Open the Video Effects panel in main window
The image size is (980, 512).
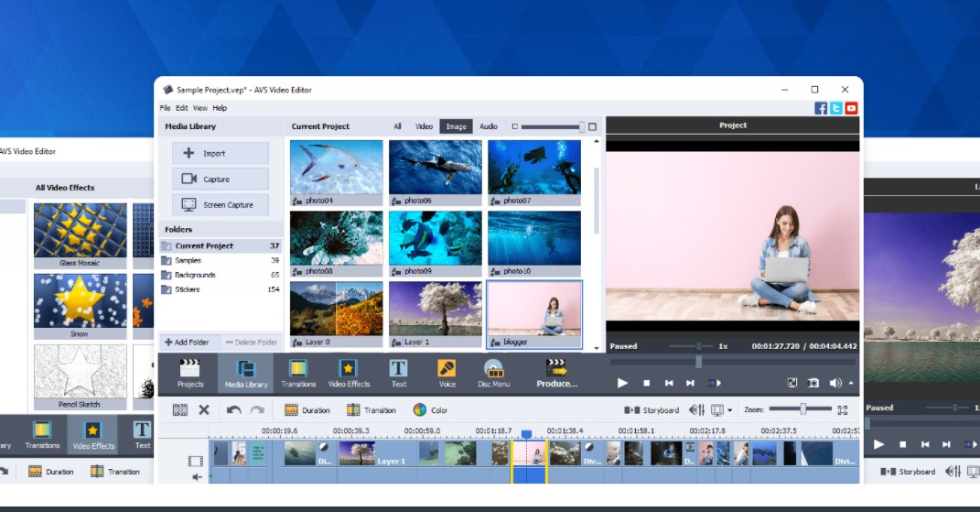(x=349, y=374)
